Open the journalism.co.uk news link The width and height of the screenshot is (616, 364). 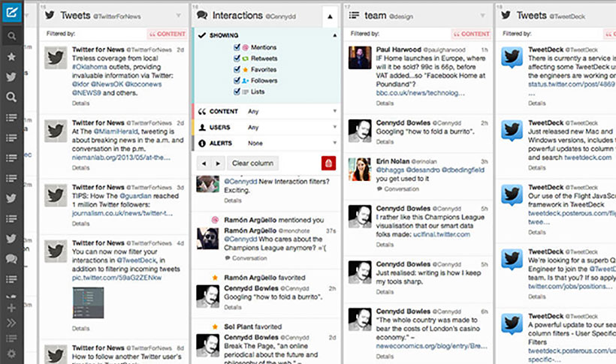pyautogui.click(x=122, y=213)
